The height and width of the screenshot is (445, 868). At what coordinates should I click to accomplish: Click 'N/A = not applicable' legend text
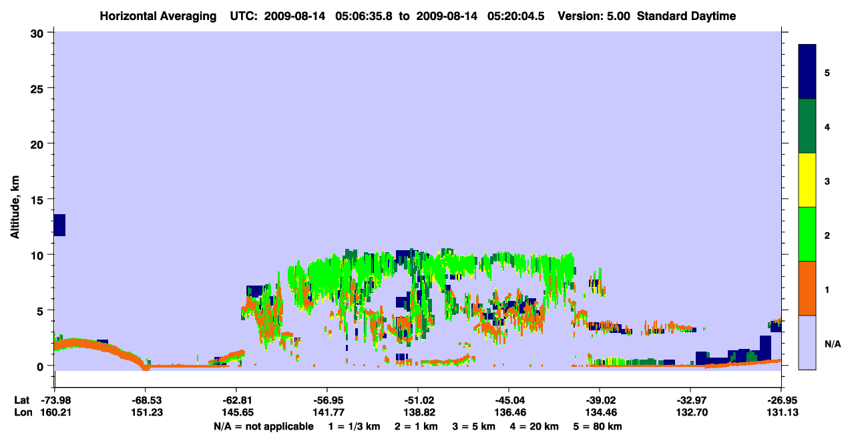click(263, 426)
